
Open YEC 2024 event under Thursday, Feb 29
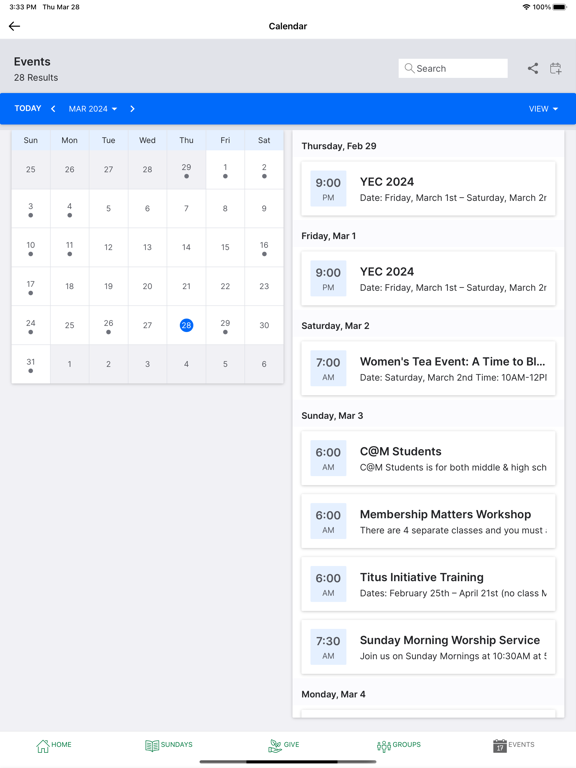pyautogui.click(x=428, y=189)
